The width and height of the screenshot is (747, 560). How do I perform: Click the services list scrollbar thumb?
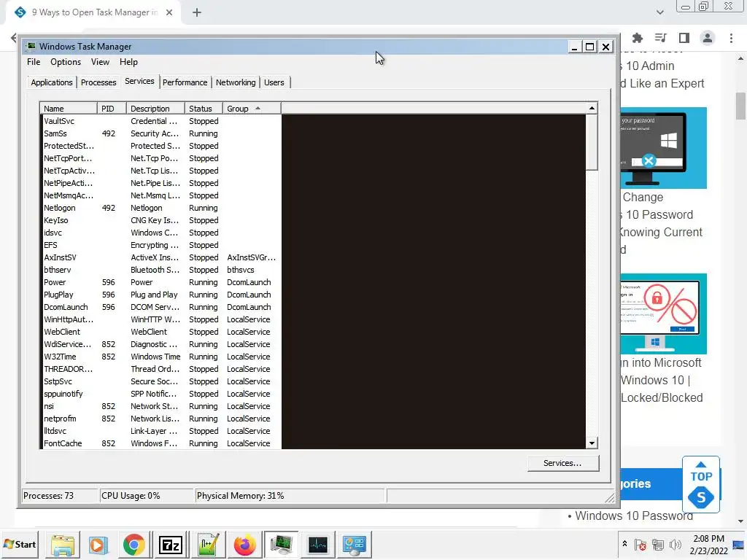pyautogui.click(x=592, y=142)
